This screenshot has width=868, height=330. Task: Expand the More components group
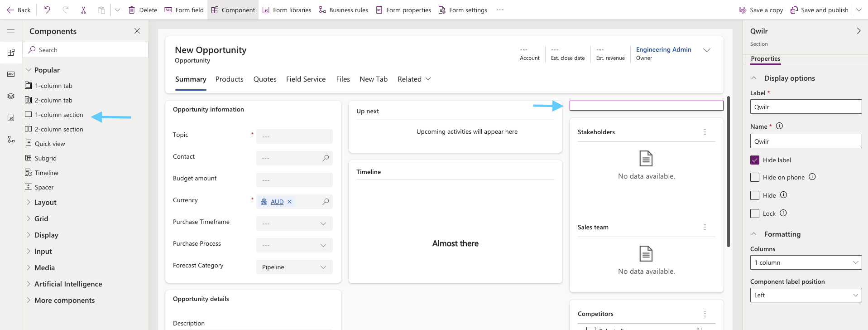tap(60, 301)
